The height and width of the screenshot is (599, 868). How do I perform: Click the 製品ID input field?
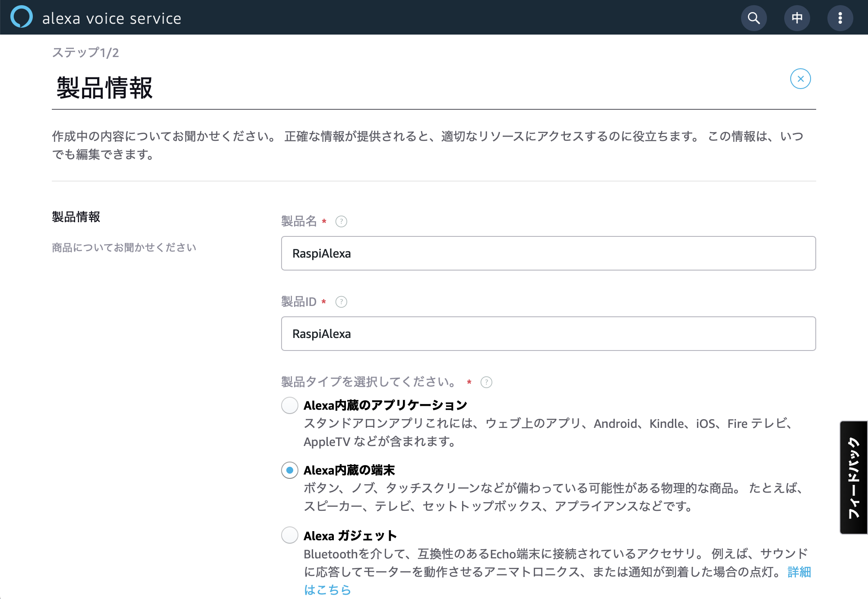point(548,334)
